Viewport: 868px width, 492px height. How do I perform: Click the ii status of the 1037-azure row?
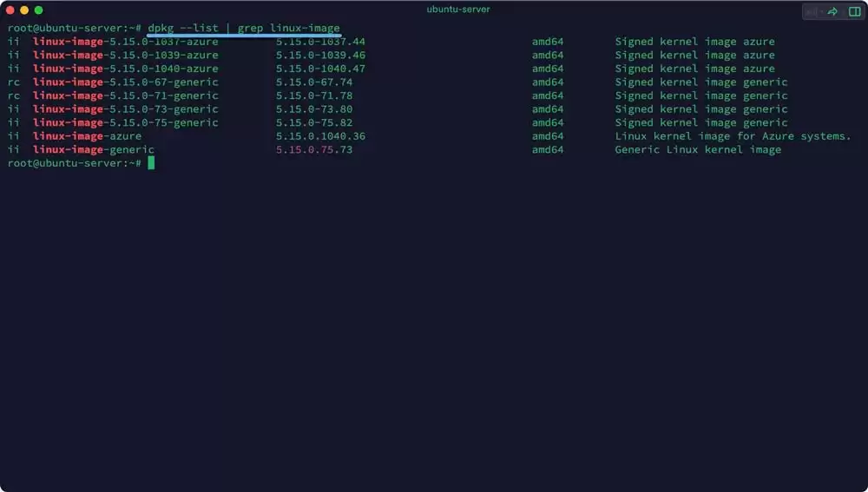point(13,42)
